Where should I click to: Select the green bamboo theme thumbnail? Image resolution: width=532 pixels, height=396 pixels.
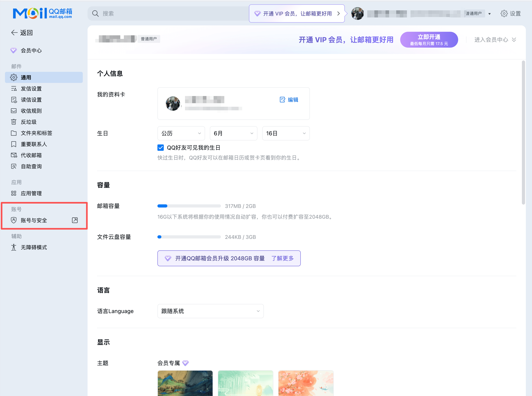(x=245, y=383)
